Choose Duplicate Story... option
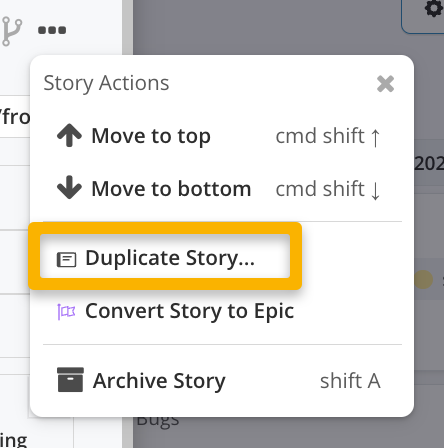Viewport: 444px width, 448px height. (x=165, y=256)
